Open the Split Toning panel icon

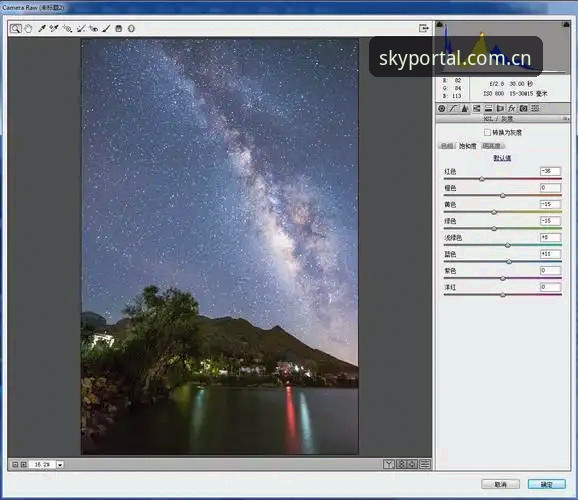point(488,108)
